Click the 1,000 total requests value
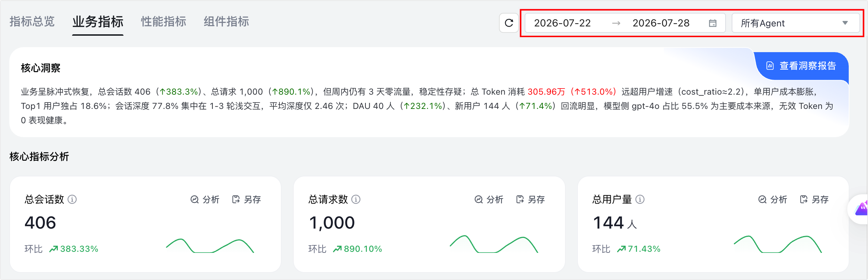Screen dimensions: 868x280 tap(332, 223)
